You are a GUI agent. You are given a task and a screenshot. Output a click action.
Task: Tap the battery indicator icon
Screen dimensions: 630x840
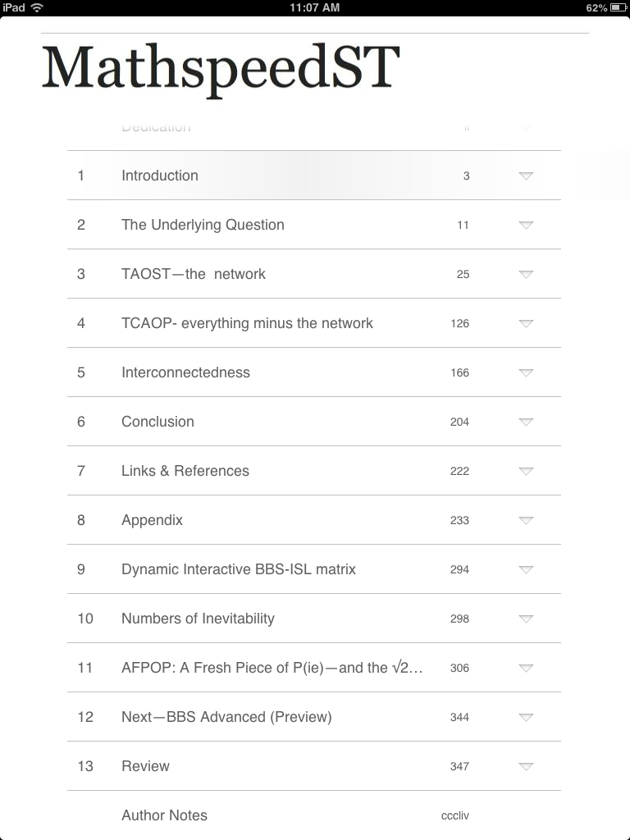point(619,7)
